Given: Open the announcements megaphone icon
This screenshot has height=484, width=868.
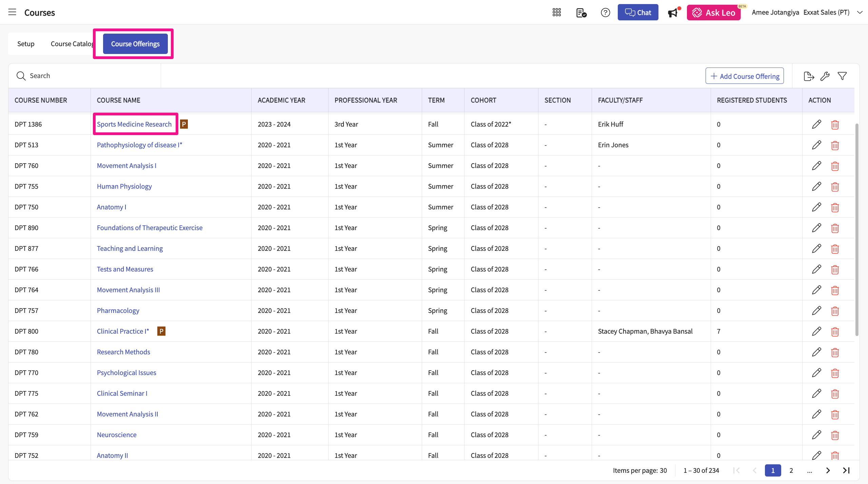Looking at the screenshot, I should (673, 13).
